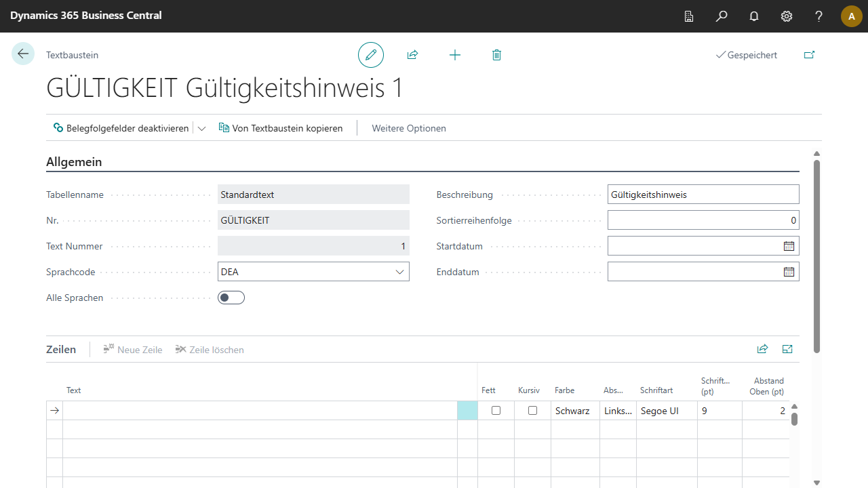Open Weitere Optionen menu
Image resolution: width=868 pixels, height=488 pixels.
409,128
